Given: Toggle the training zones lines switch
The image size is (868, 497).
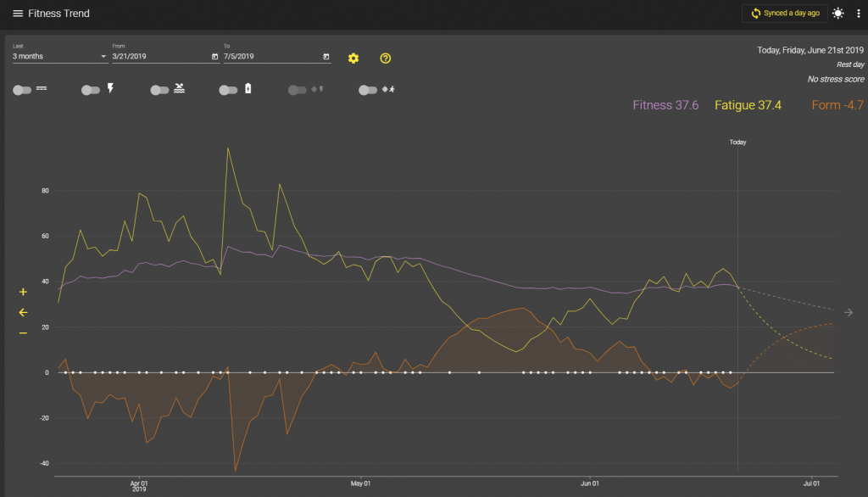Looking at the screenshot, I should pyautogui.click(x=22, y=89).
